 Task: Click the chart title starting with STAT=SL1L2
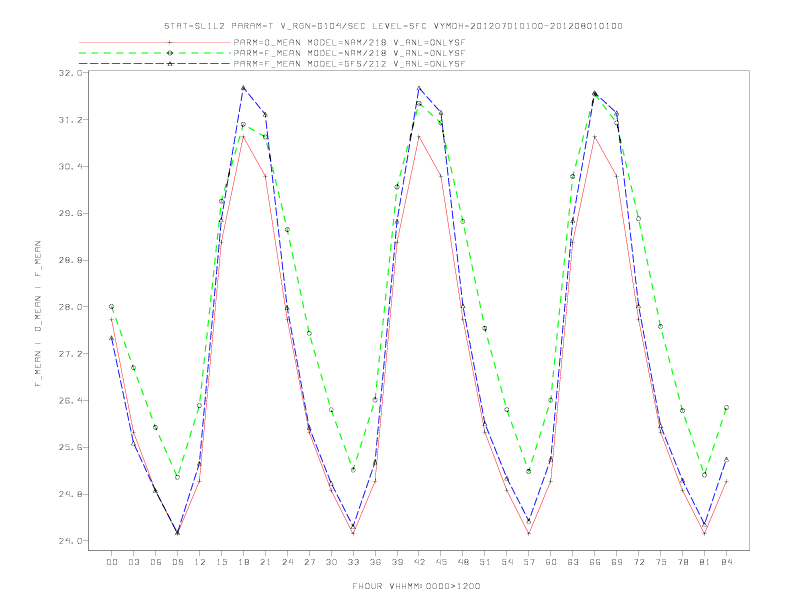point(393,26)
